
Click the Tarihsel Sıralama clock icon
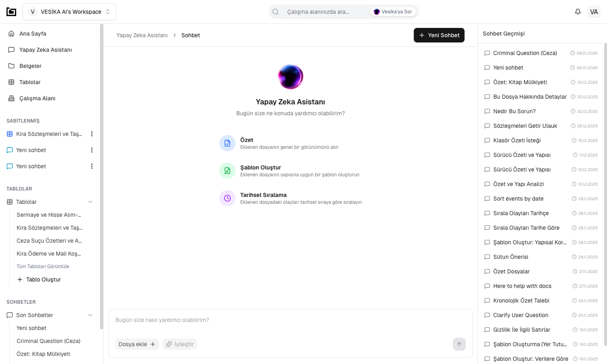point(227,198)
